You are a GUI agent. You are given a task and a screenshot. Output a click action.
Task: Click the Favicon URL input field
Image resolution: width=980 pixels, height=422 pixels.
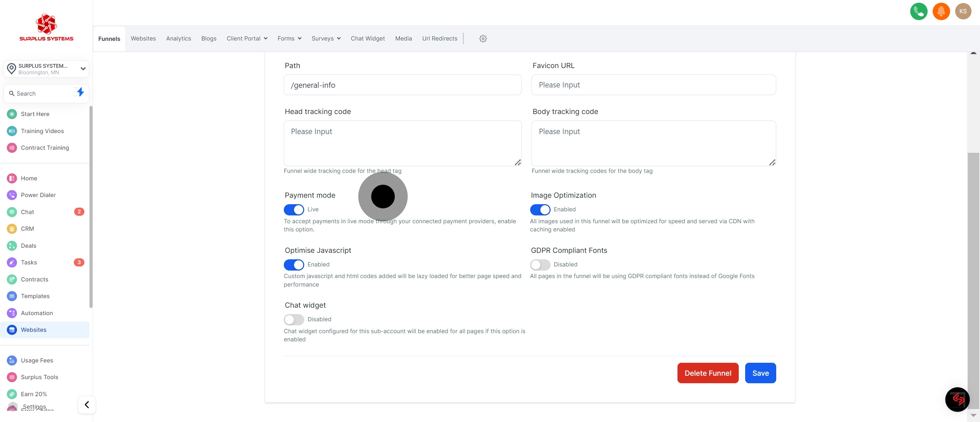pyautogui.click(x=653, y=85)
